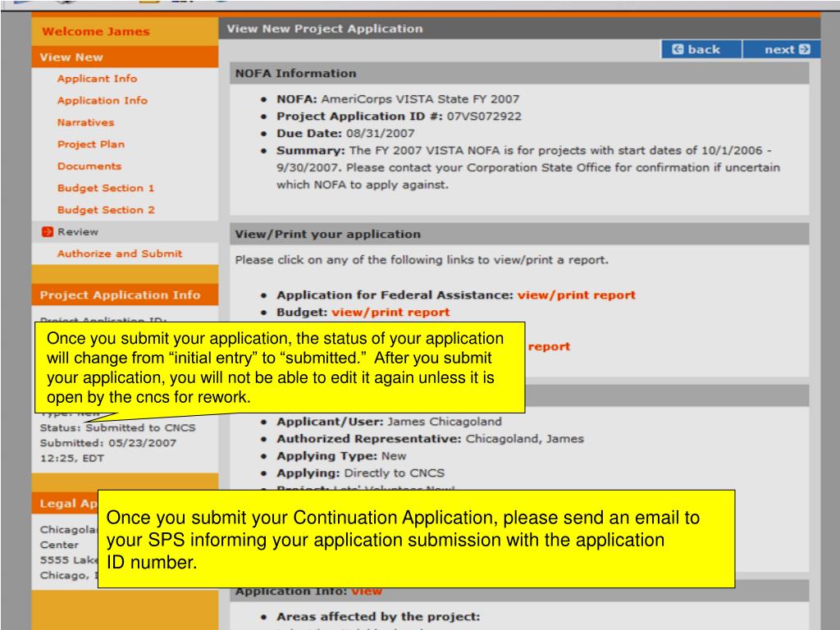Click the Status: Submitted to CNCS text
The width and height of the screenshot is (840, 630).
(x=118, y=427)
